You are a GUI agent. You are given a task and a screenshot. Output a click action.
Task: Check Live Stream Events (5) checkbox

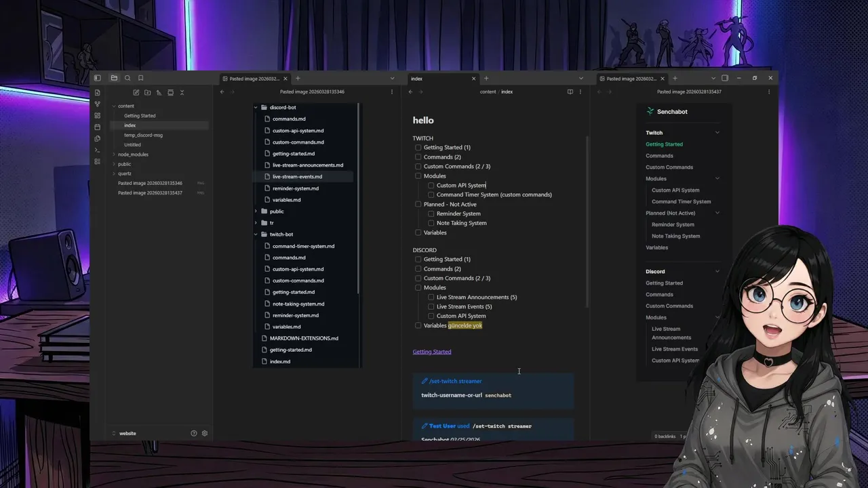coord(431,306)
